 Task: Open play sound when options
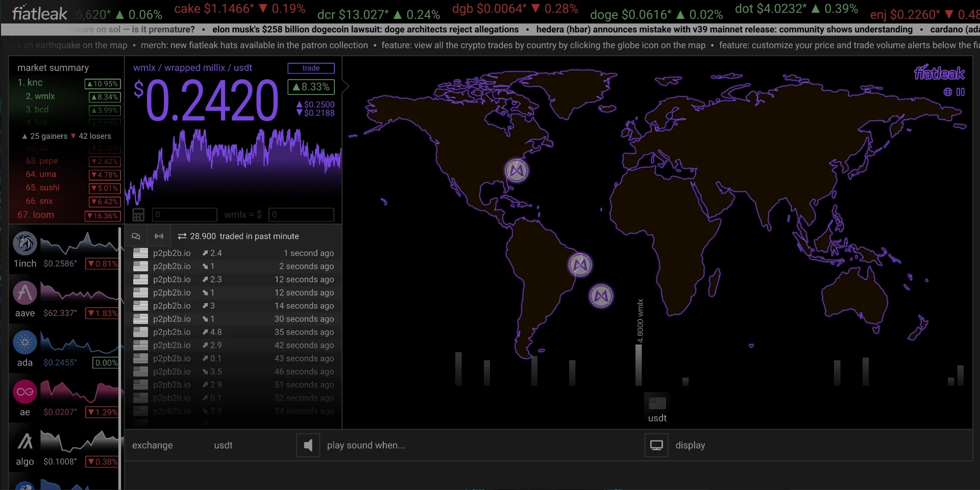click(x=365, y=445)
